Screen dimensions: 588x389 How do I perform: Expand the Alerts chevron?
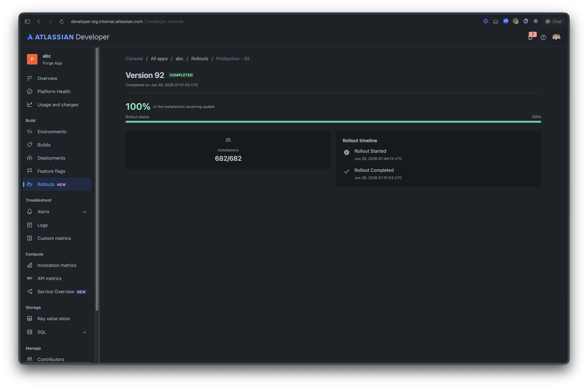point(85,212)
